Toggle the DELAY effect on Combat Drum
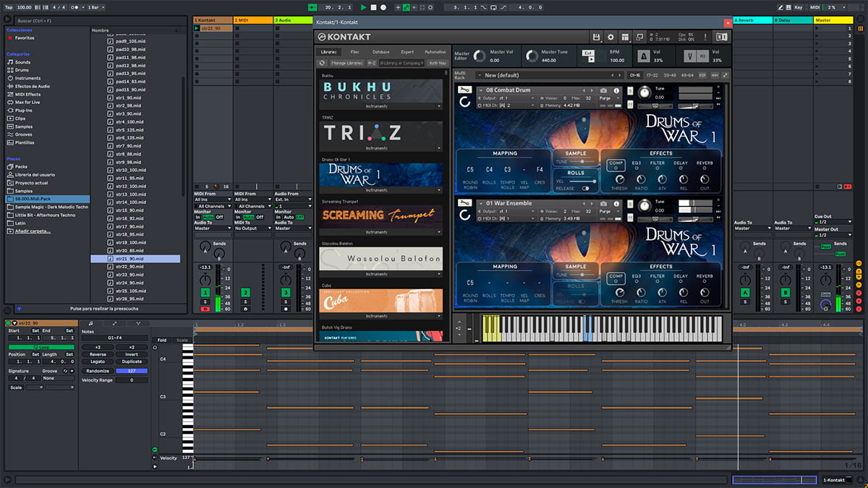 [x=681, y=165]
